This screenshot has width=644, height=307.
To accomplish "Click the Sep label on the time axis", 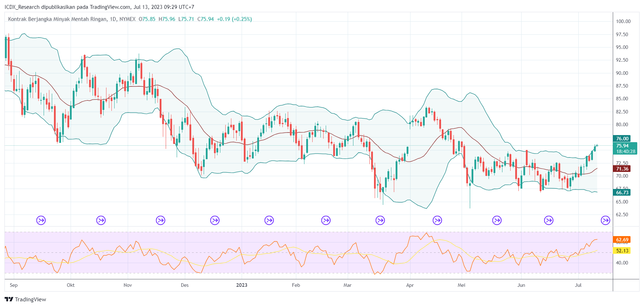I will pos(14,285).
